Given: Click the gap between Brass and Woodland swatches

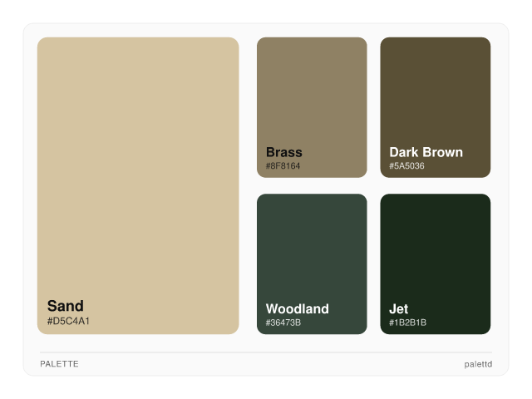Looking at the screenshot, I should pos(312,185).
